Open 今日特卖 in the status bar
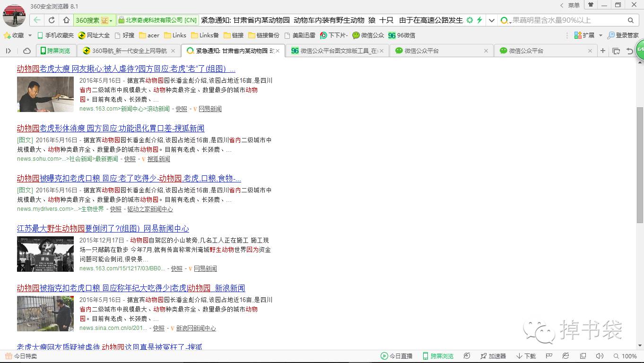644x363 pixels. [21, 356]
